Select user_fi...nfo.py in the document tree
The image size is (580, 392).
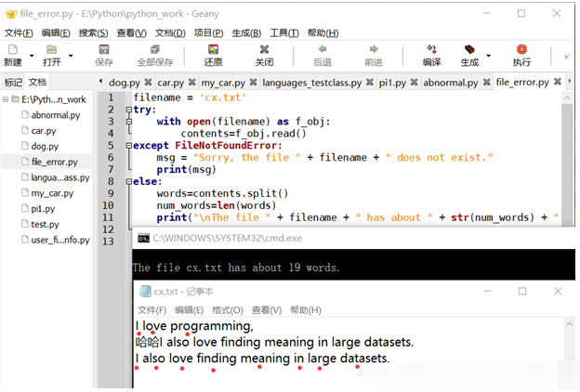click(x=60, y=240)
